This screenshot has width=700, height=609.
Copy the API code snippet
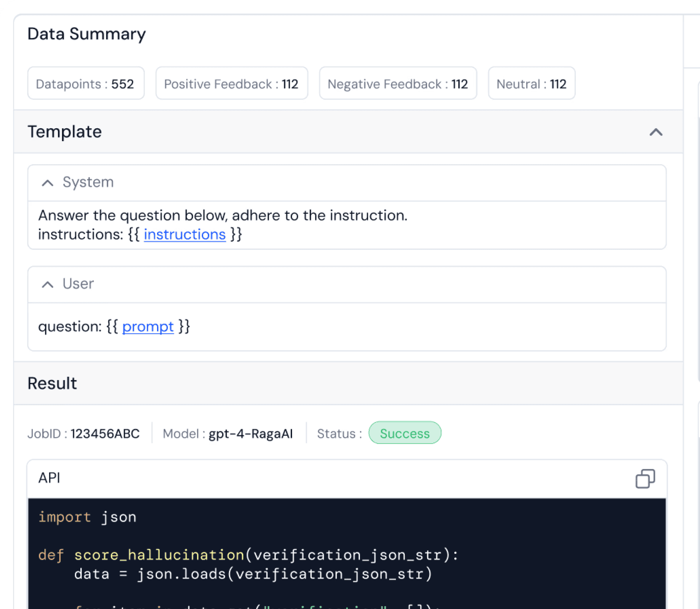[645, 478]
